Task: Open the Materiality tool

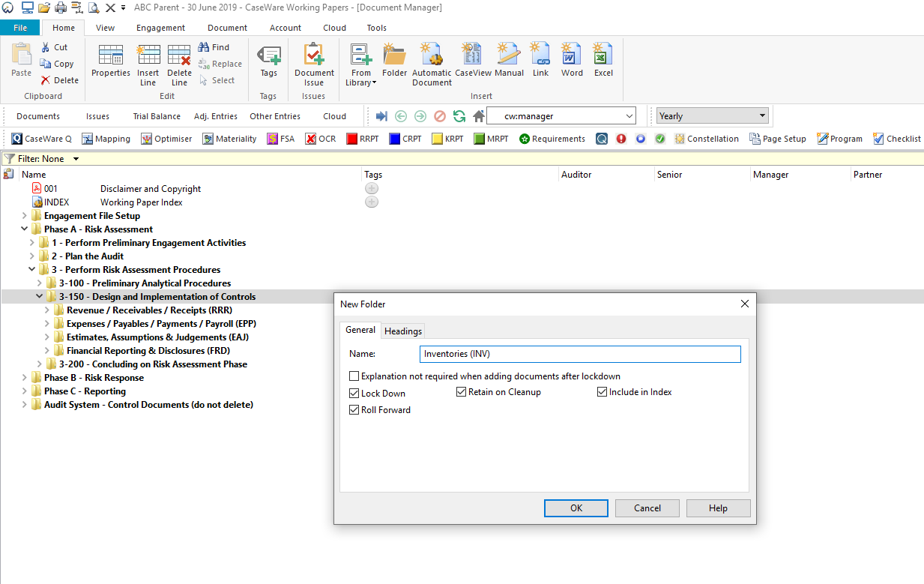Action: (229, 139)
